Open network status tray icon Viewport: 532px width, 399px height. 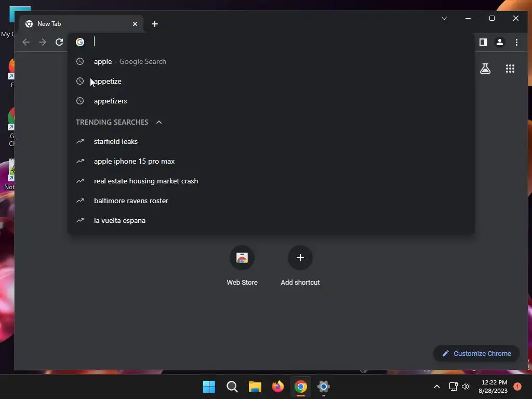coord(453,387)
